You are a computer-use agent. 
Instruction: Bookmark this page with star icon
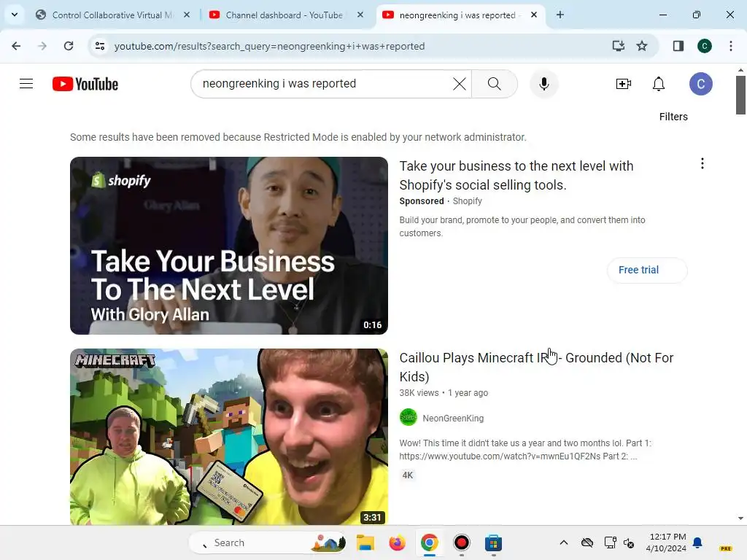[x=642, y=46]
